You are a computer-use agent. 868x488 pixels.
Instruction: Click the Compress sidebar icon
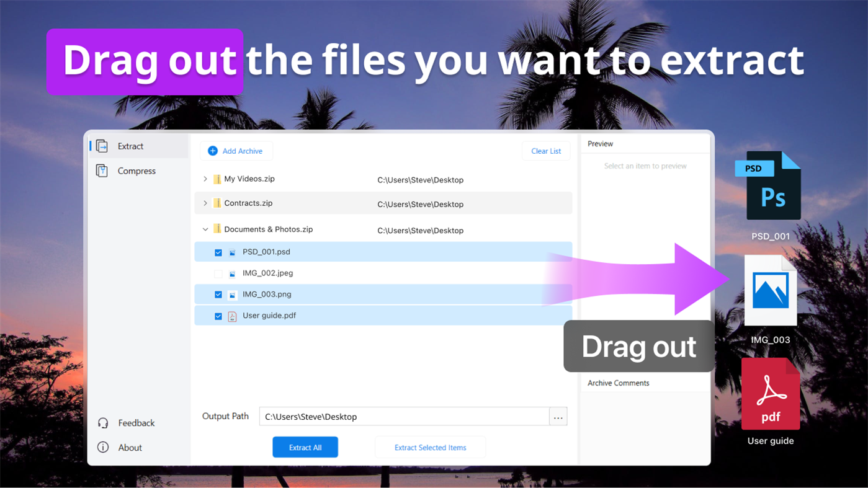101,171
